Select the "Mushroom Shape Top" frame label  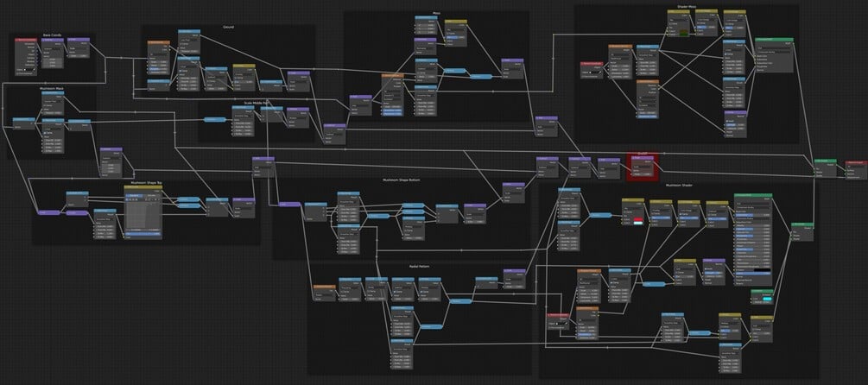[146, 181]
